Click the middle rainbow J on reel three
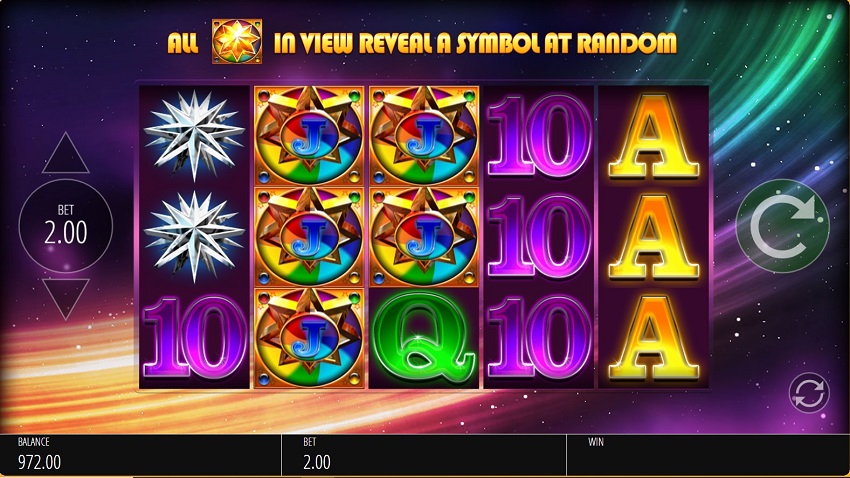Viewport: 850px width, 478px height. pyautogui.click(x=424, y=236)
